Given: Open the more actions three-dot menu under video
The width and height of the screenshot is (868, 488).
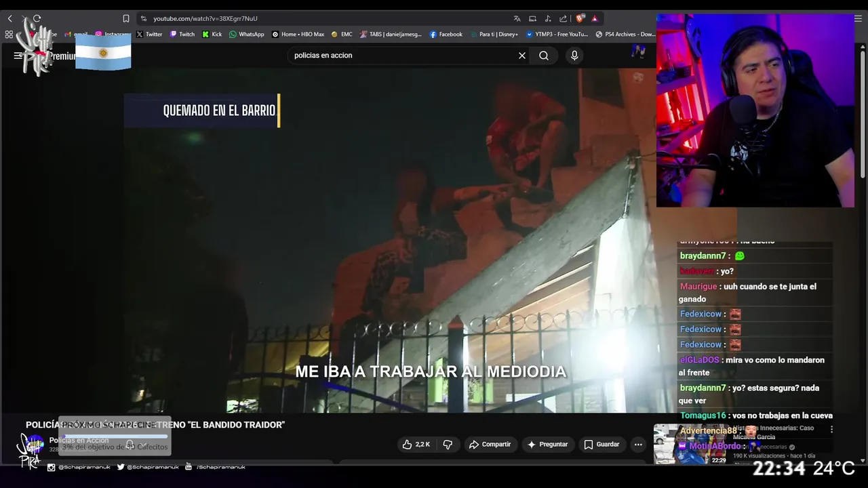Looking at the screenshot, I should 638,445.
